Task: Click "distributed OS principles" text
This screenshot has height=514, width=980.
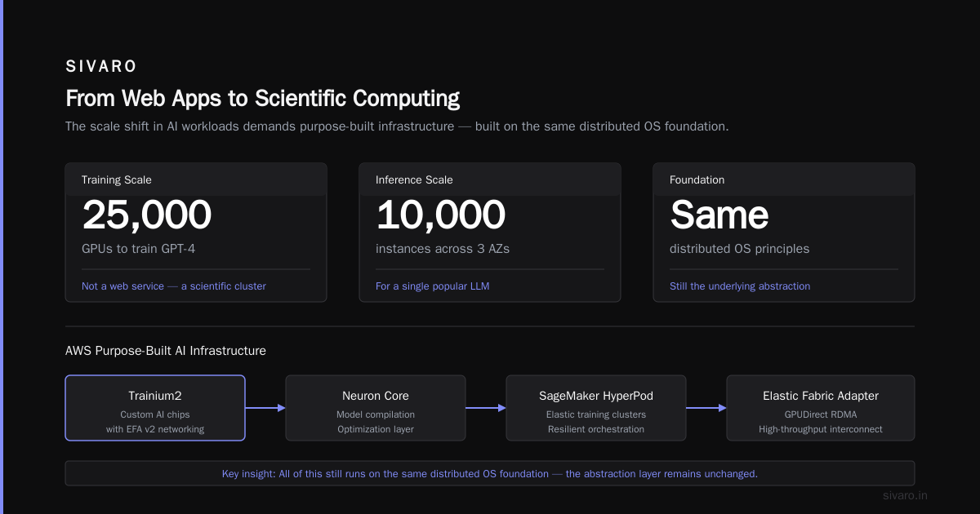Action: click(740, 248)
